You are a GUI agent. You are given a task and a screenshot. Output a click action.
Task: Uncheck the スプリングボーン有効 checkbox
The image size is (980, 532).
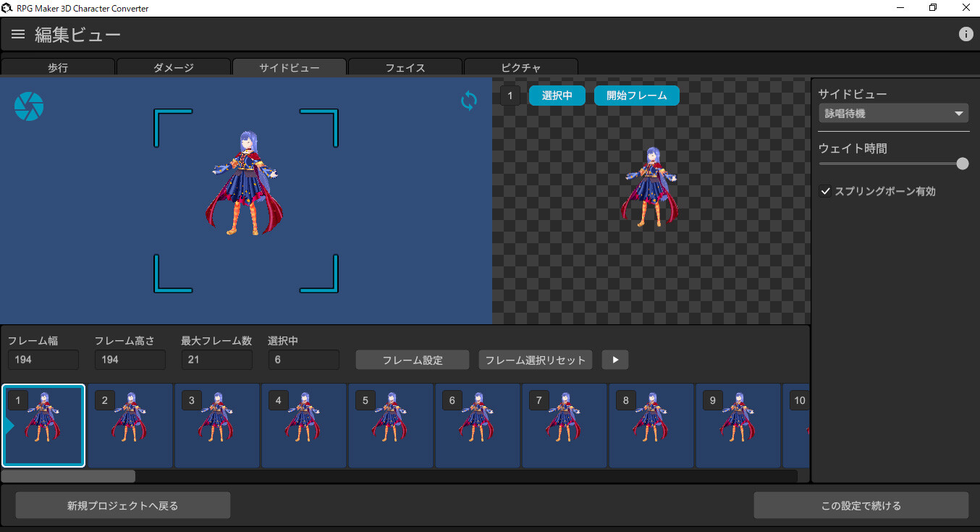click(x=826, y=191)
